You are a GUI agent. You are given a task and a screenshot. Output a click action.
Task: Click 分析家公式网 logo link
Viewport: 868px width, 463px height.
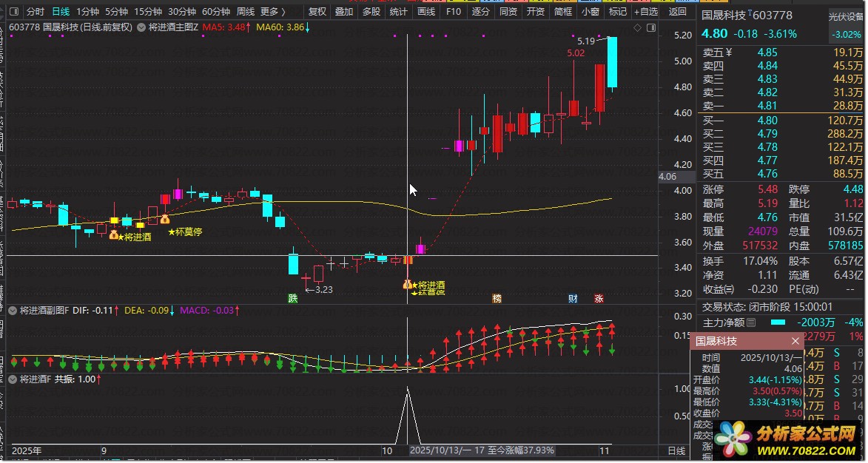pos(786,440)
